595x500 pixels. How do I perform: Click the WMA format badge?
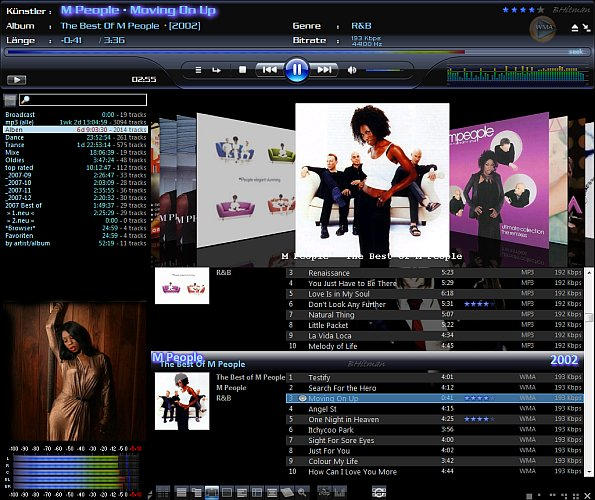543,28
